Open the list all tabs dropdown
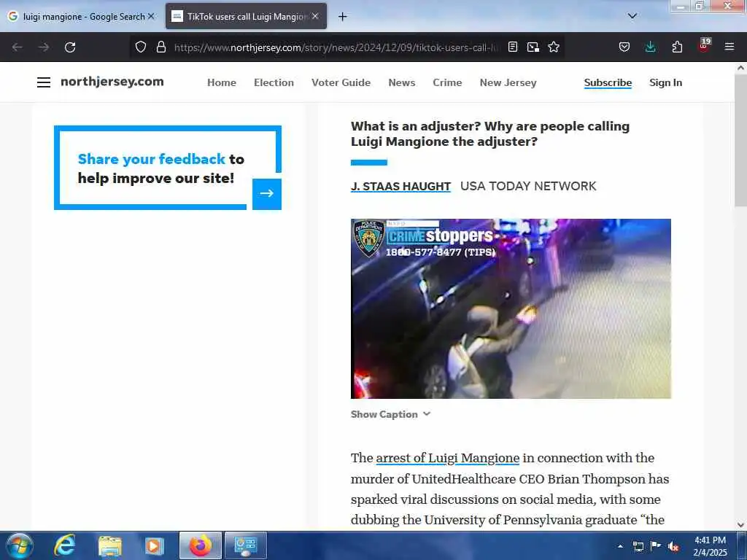 tap(632, 16)
